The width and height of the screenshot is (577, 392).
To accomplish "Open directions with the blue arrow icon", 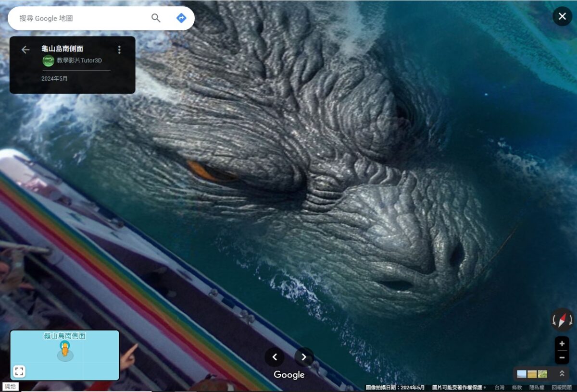I will tap(181, 18).
